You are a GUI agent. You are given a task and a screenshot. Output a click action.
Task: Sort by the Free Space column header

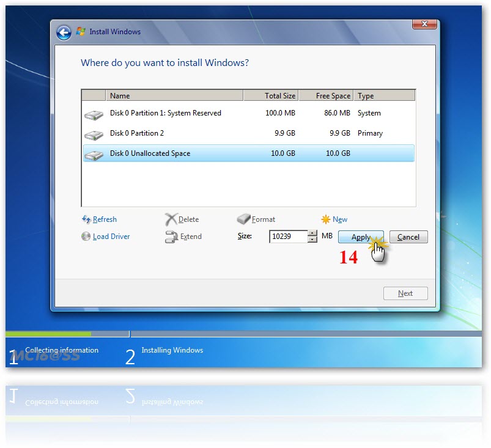click(326, 95)
